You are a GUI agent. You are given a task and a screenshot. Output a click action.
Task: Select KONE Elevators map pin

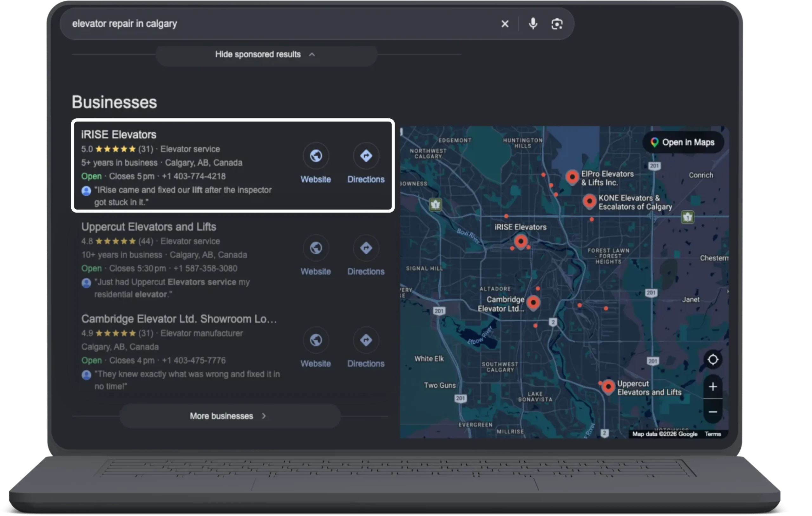tap(589, 201)
